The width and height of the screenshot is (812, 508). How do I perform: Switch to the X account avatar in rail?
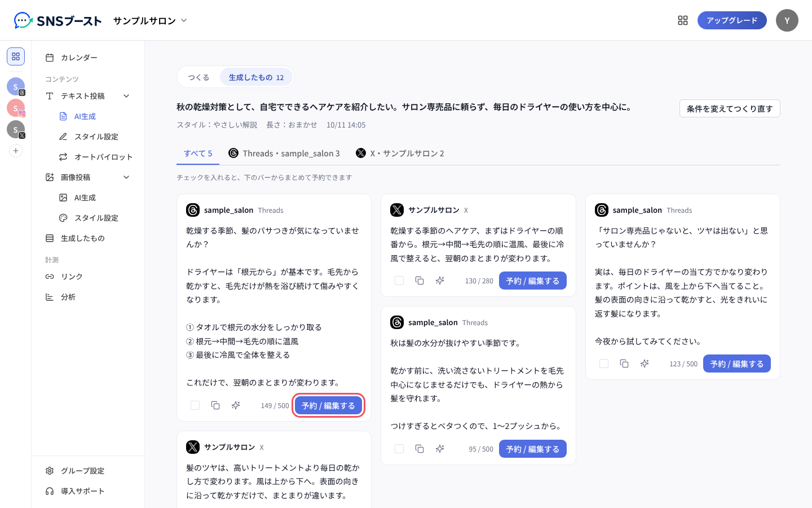tap(16, 129)
